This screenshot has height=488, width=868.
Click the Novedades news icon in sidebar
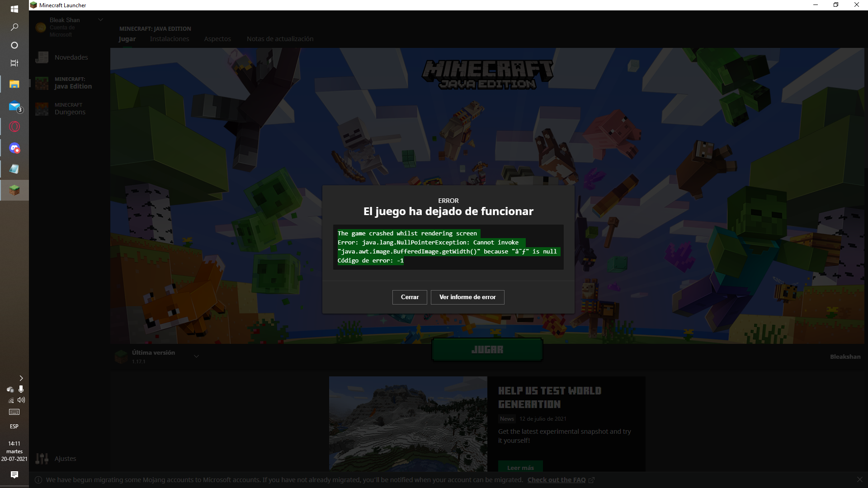tap(42, 57)
